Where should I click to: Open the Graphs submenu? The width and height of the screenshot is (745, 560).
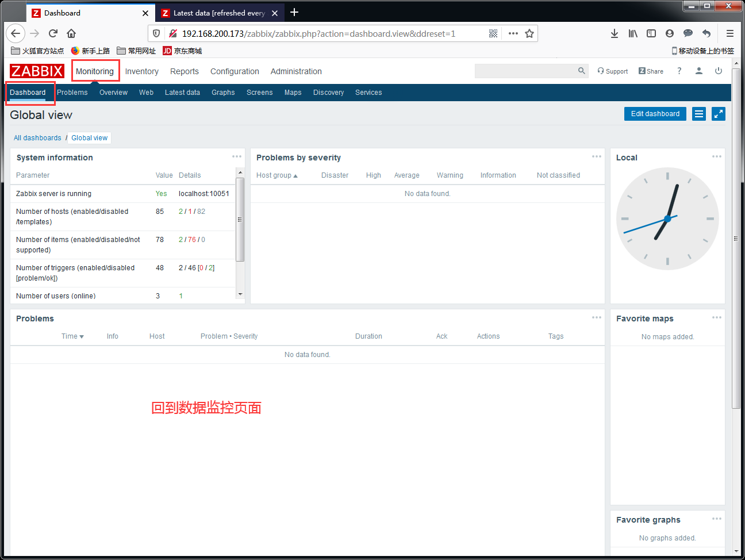223,93
